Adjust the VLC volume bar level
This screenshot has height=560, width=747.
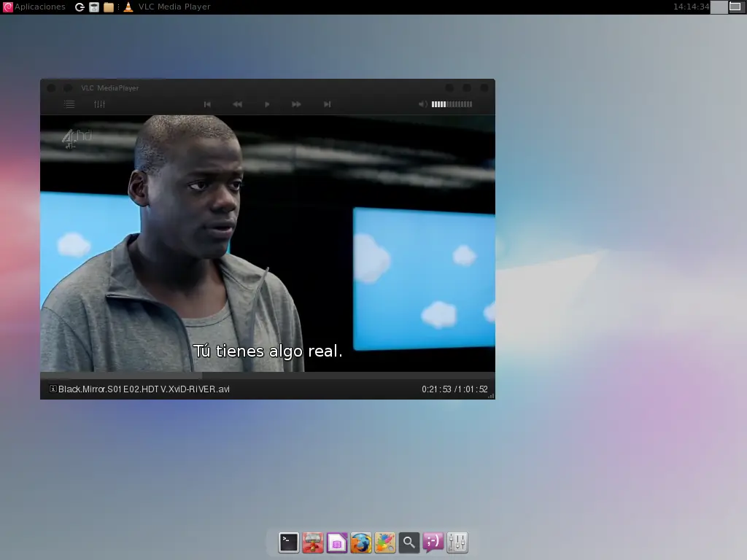452,104
